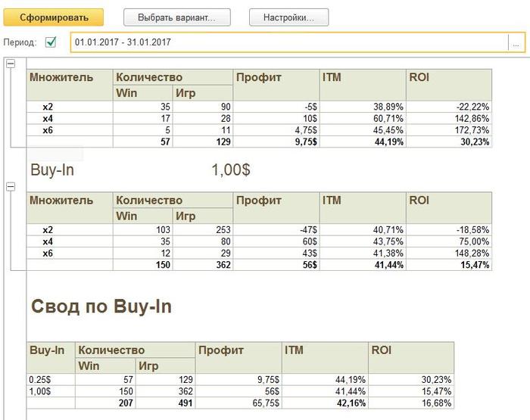530x420 pixels.
Task: Toggle the Период checkbox
Action: point(51,42)
